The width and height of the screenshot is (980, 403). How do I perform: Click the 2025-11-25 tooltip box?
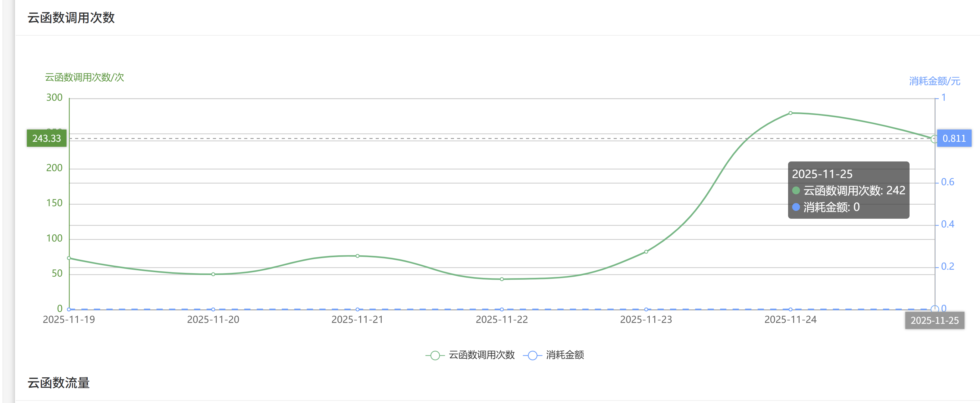[x=848, y=190]
